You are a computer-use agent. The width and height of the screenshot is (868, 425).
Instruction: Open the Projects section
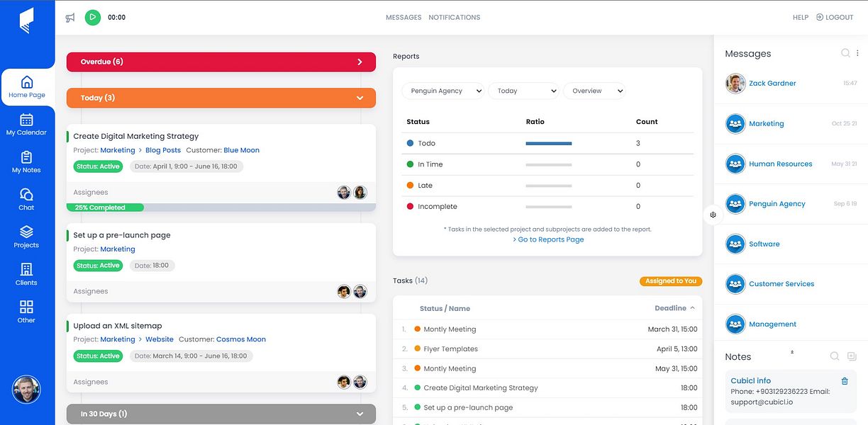pyautogui.click(x=26, y=237)
